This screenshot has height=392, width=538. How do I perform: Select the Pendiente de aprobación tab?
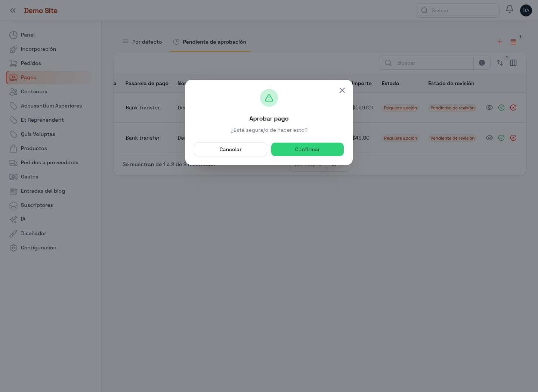click(210, 42)
